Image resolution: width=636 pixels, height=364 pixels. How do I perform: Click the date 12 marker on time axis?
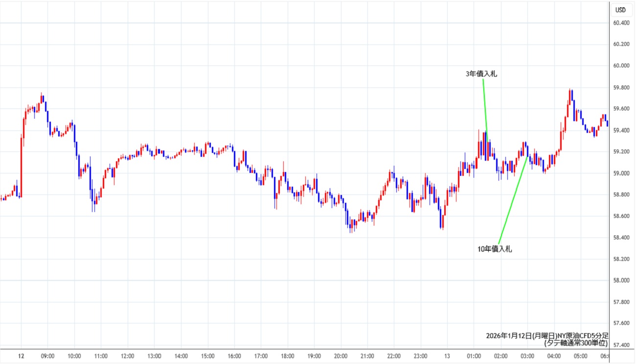[x=21, y=356]
